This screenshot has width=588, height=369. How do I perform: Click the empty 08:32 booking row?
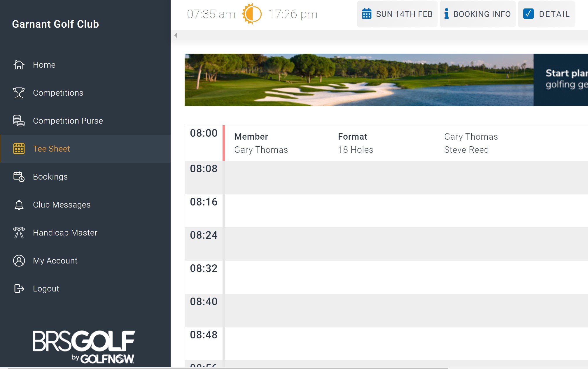click(406, 277)
